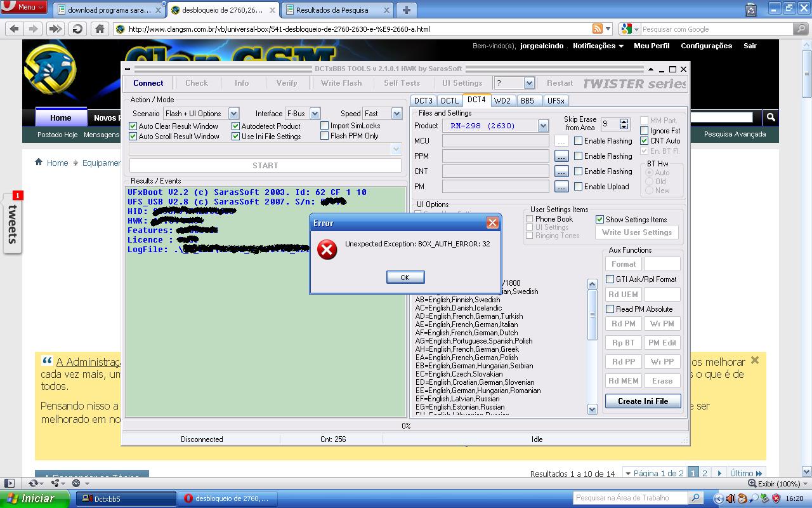
Task: Go to browser home page icon
Action: 100,29
